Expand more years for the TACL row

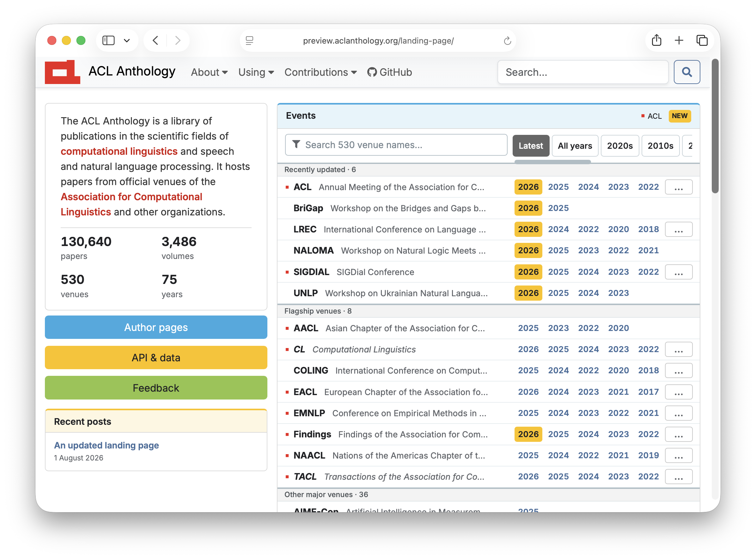(x=678, y=477)
